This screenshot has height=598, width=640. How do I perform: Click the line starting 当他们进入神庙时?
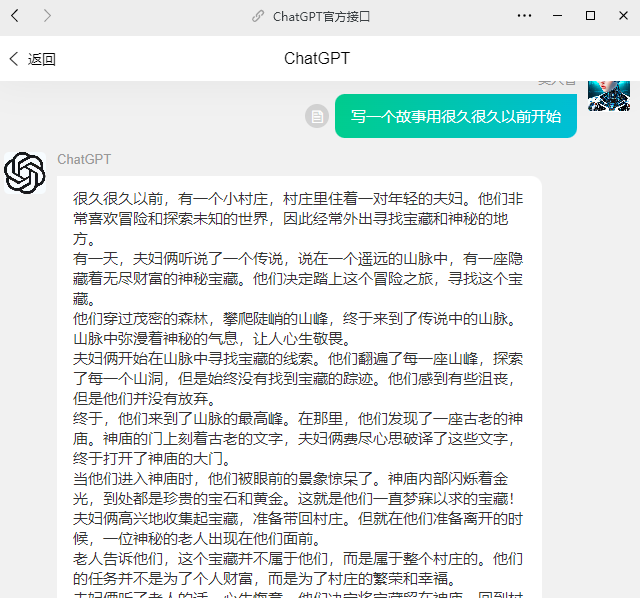(x=291, y=479)
